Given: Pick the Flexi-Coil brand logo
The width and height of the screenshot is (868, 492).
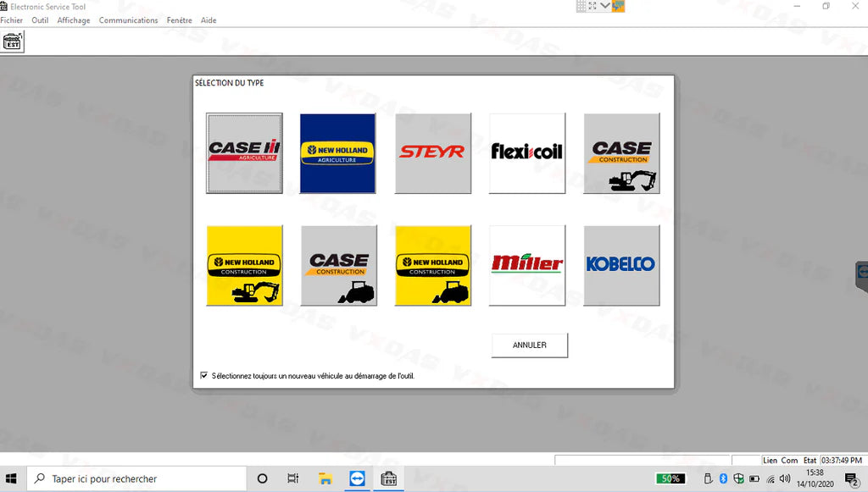Looking at the screenshot, I should (x=527, y=153).
